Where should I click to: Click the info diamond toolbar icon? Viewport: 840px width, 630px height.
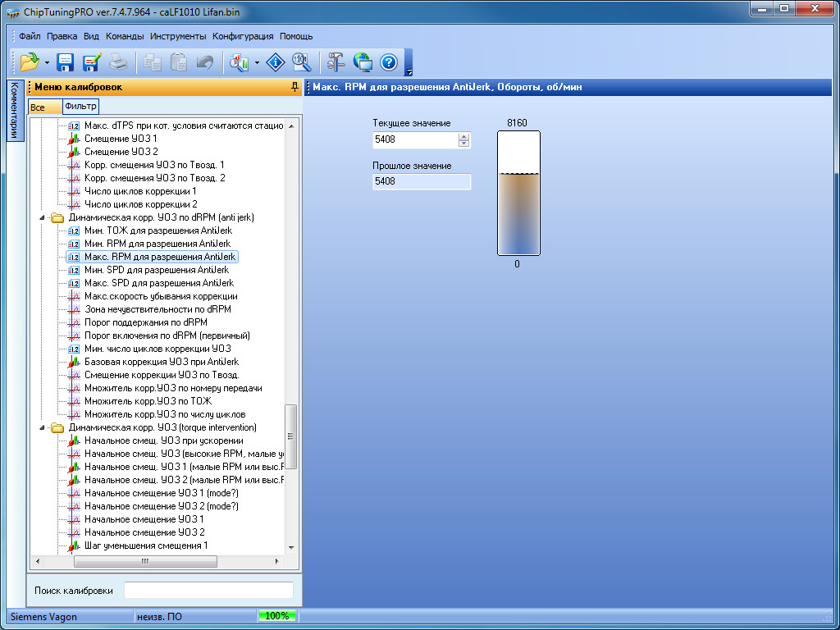276,62
